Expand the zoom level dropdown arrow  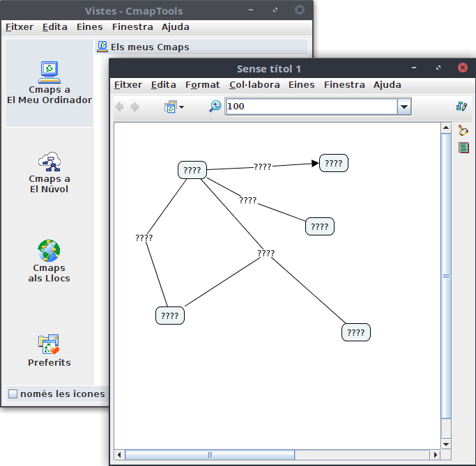[x=404, y=107]
